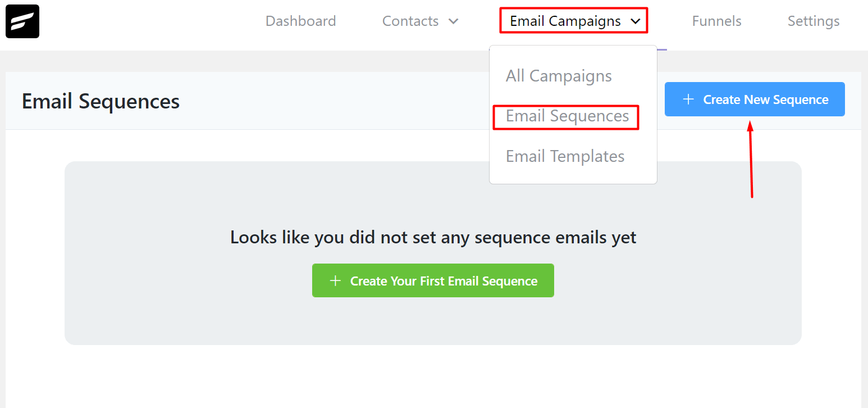Click the FluentCRM logo icon

22,21
